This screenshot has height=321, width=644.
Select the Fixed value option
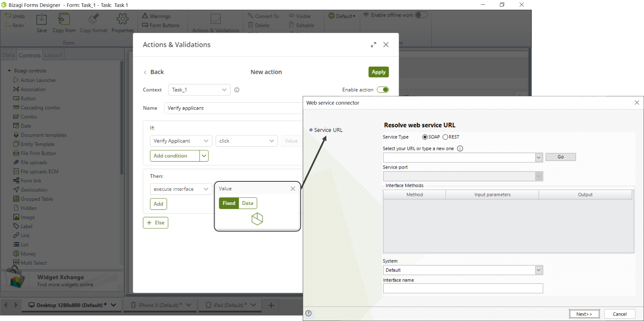point(229,203)
